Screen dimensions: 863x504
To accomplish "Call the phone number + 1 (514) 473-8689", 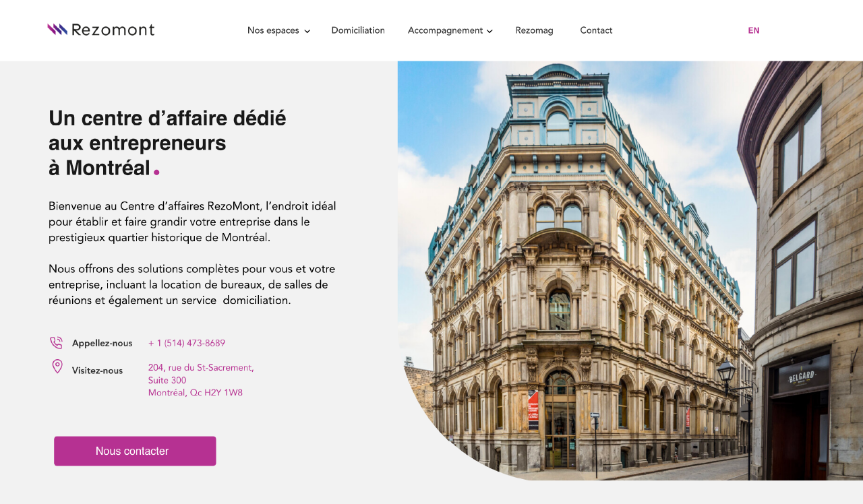I will click(187, 343).
